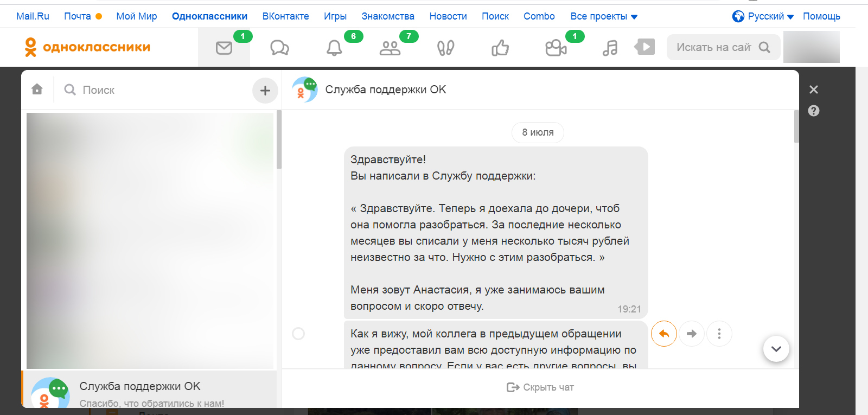
Task: Open the Guests footprints icon
Action: [x=445, y=48]
